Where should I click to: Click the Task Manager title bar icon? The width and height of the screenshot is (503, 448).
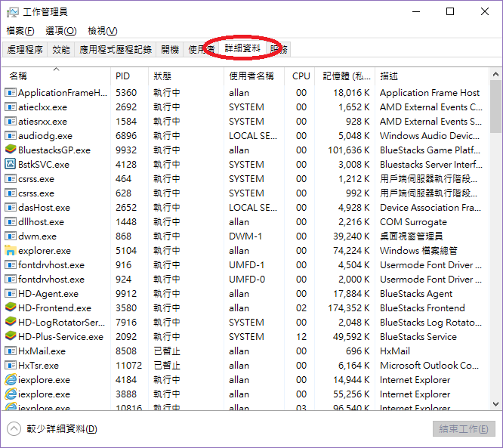coord(13,12)
